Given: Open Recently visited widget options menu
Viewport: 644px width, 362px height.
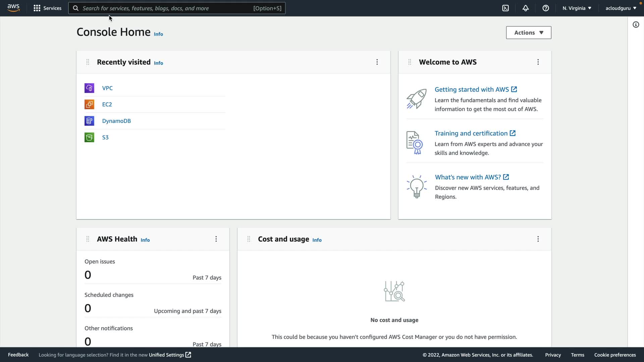Looking at the screenshot, I should point(377,62).
